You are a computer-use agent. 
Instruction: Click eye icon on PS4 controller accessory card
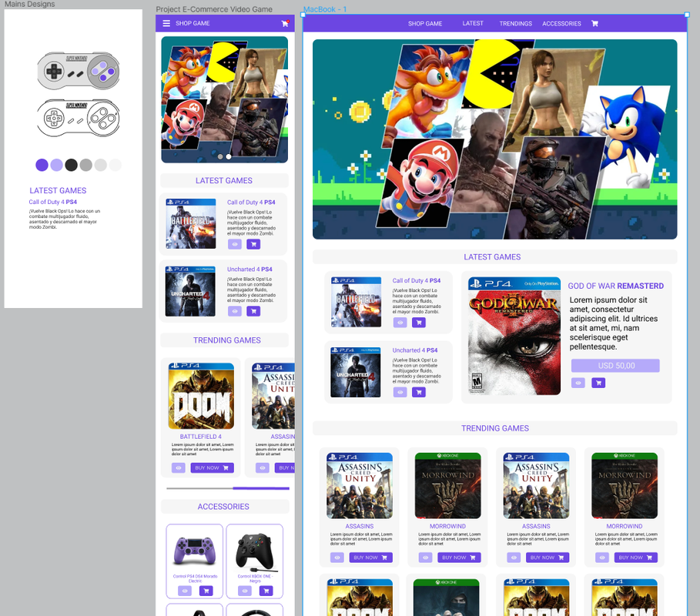coord(185,591)
